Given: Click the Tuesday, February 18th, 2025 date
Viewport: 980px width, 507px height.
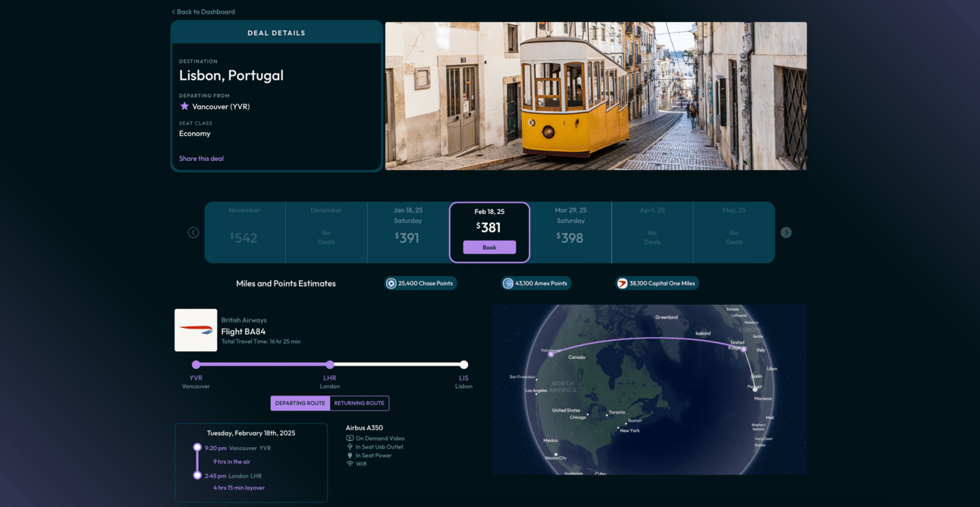Looking at the screenshot, I should point(251,433).
